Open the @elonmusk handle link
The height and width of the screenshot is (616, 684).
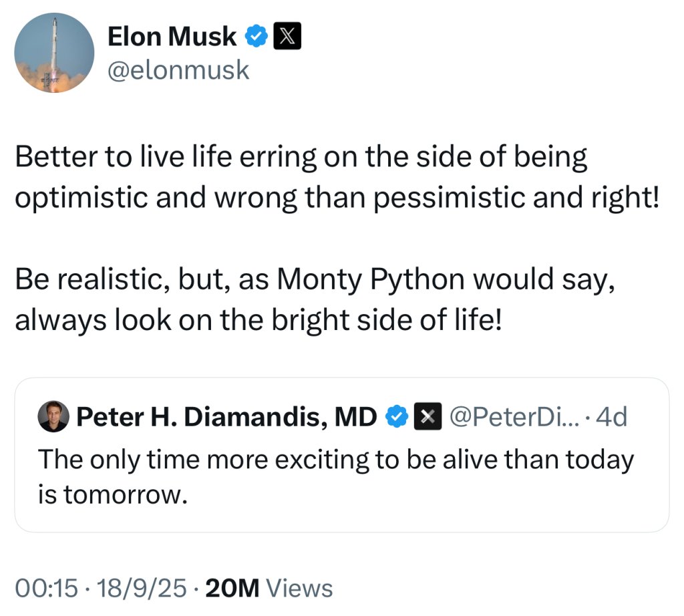178,69
